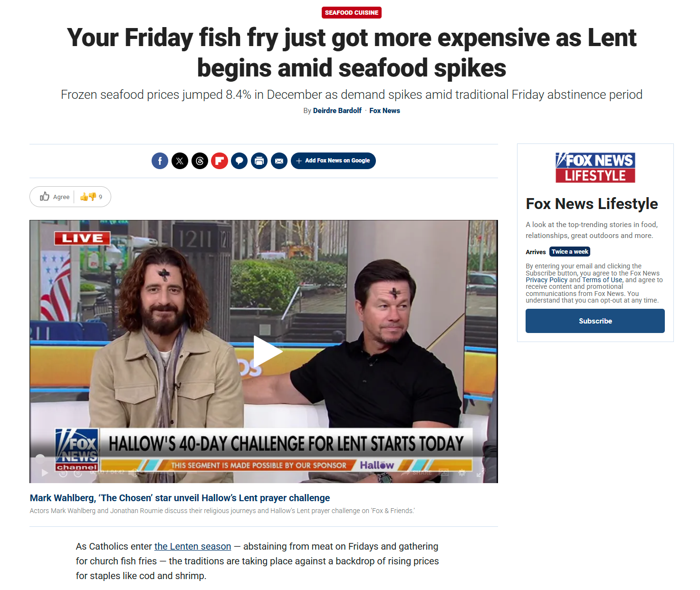The image size is (700, 590).
Task: Share article on Flipboard
Action: point(220,161)
